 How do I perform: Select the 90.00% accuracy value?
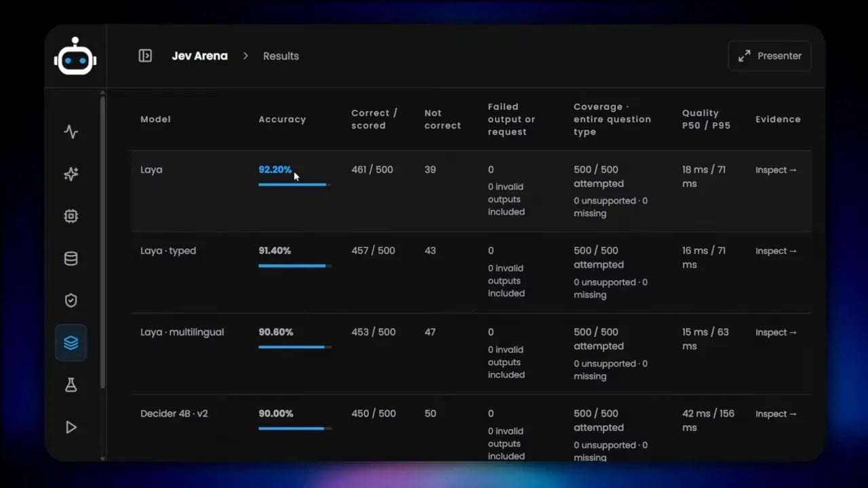276,413
